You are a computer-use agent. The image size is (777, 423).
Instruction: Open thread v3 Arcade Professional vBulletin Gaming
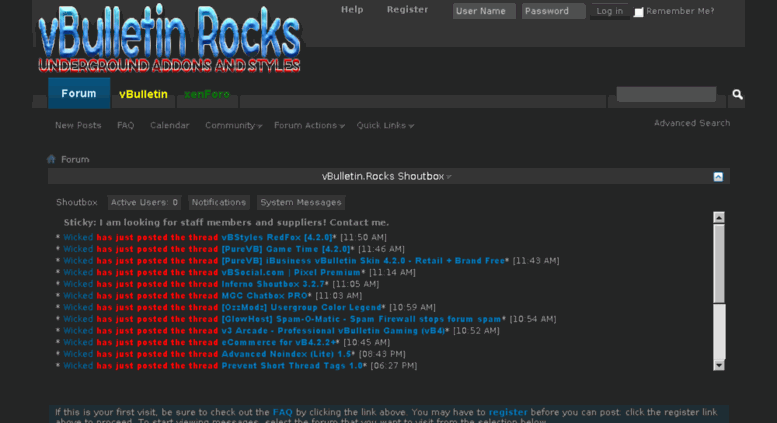333,330
